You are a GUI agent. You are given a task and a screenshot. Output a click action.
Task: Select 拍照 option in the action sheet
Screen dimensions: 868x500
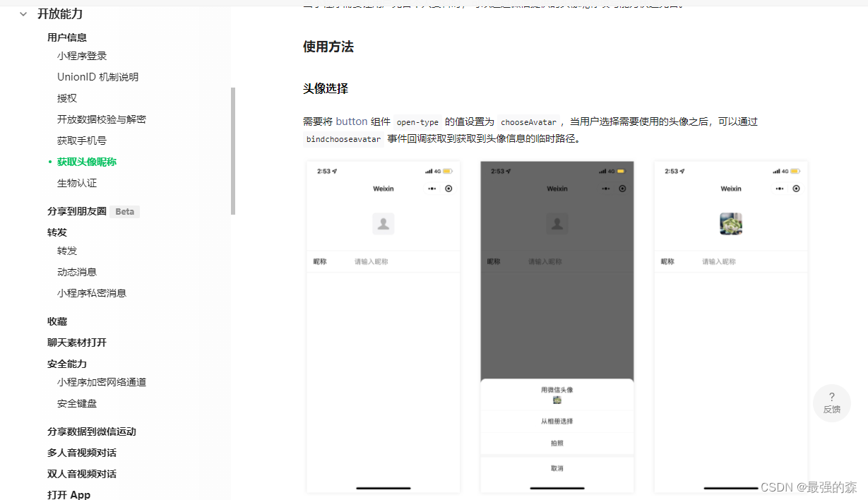[x=557, y=444]
